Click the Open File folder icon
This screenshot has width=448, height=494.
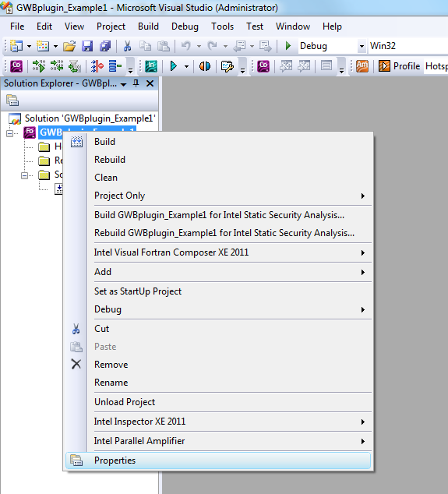(69, 46)
